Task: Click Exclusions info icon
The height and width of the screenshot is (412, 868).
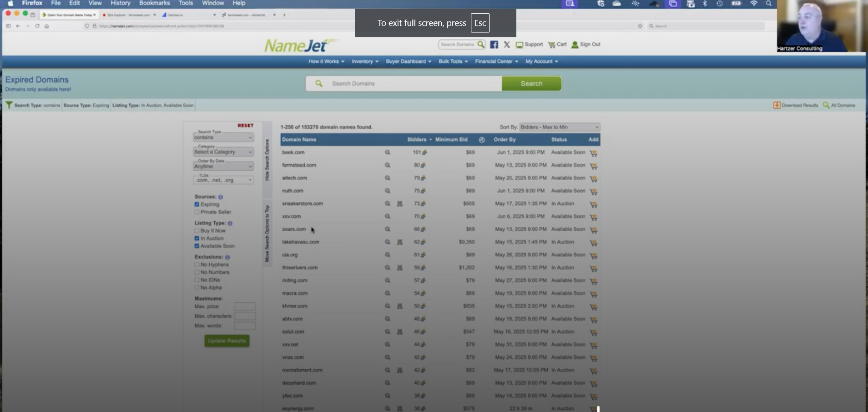Action: [x=227, y=257]
